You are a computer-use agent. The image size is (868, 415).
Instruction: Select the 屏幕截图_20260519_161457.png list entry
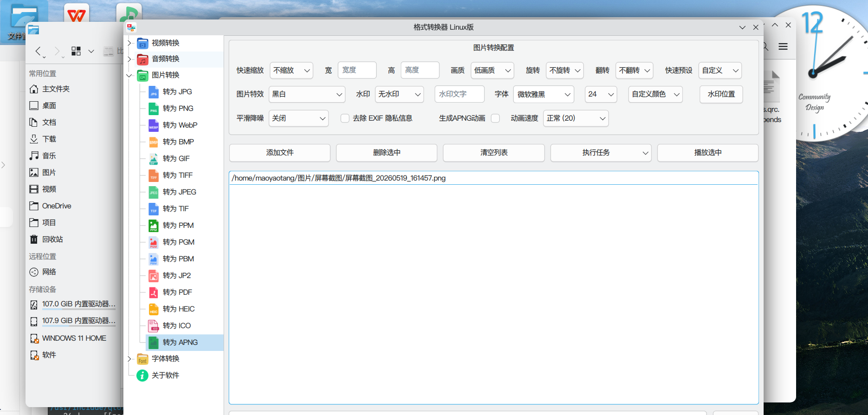[x=494, y=178]
